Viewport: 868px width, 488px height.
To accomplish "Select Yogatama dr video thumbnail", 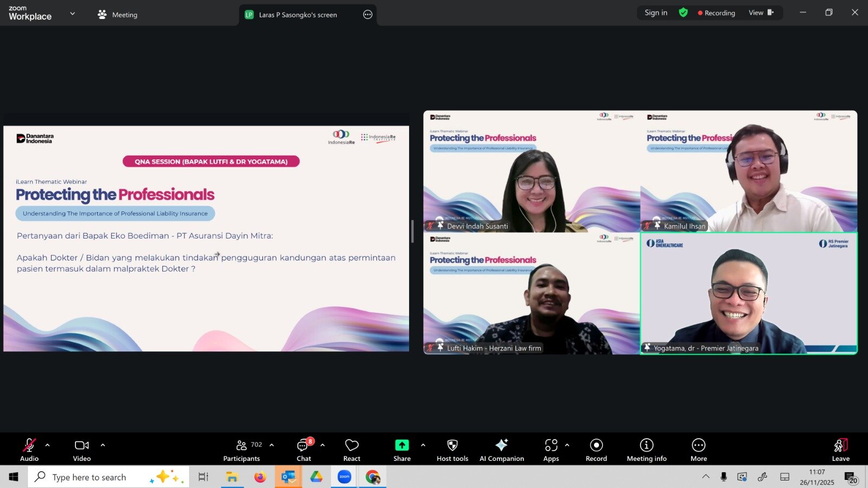I will point(749,293).
